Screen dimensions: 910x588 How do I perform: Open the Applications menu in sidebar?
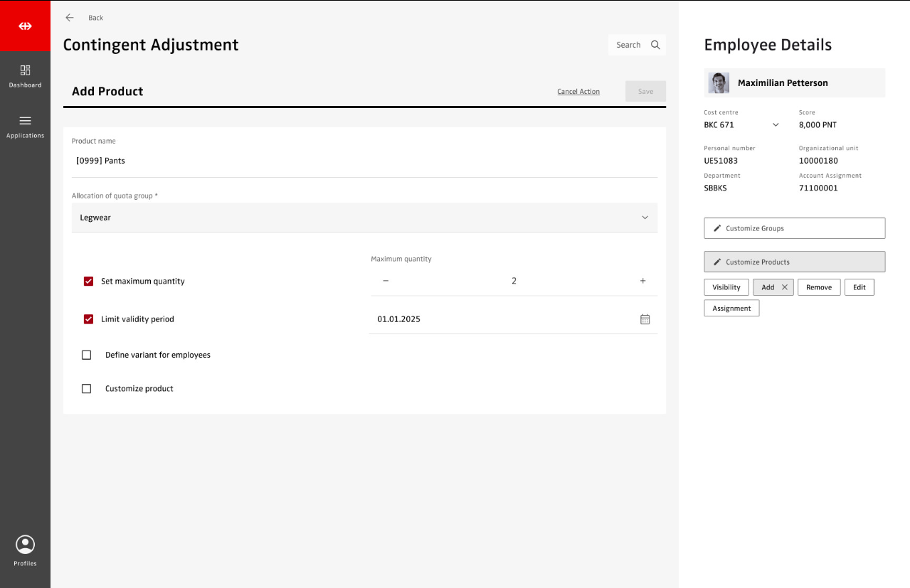[x=25, y=126]
